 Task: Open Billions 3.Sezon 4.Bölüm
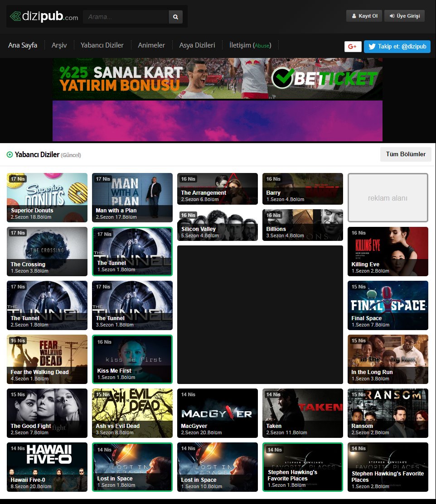click(302, 225)
